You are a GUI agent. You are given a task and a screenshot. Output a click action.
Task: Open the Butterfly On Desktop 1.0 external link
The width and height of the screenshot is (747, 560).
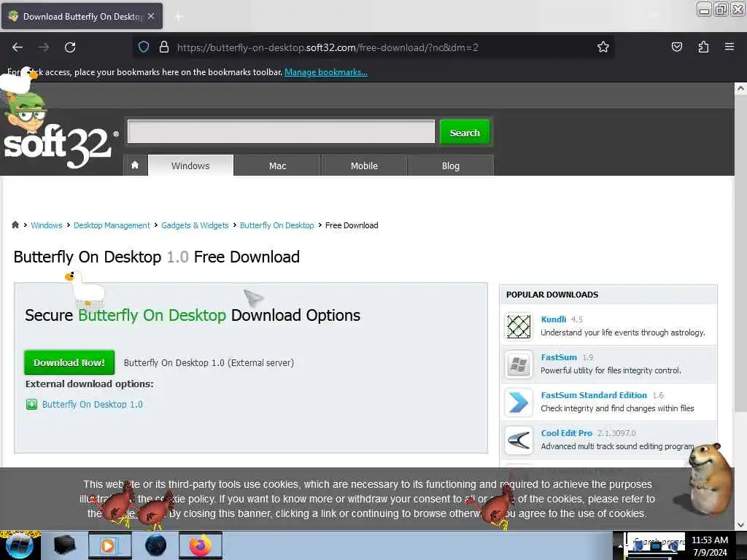point(93,404)
